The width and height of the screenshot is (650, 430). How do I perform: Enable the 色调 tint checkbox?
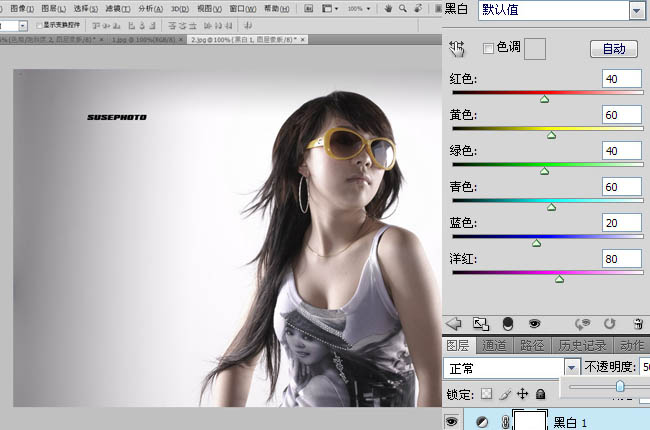488,48
